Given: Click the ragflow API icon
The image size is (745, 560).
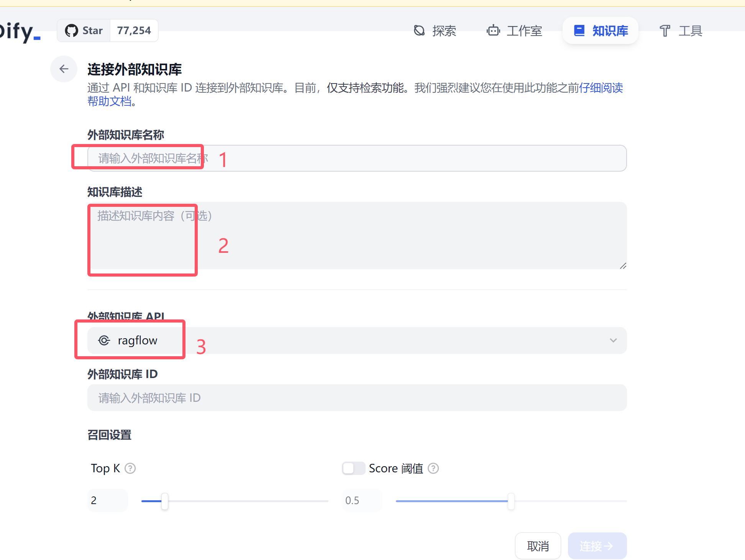Looking at the screenshot, I should pyautogui.click(x=104, y=341).
